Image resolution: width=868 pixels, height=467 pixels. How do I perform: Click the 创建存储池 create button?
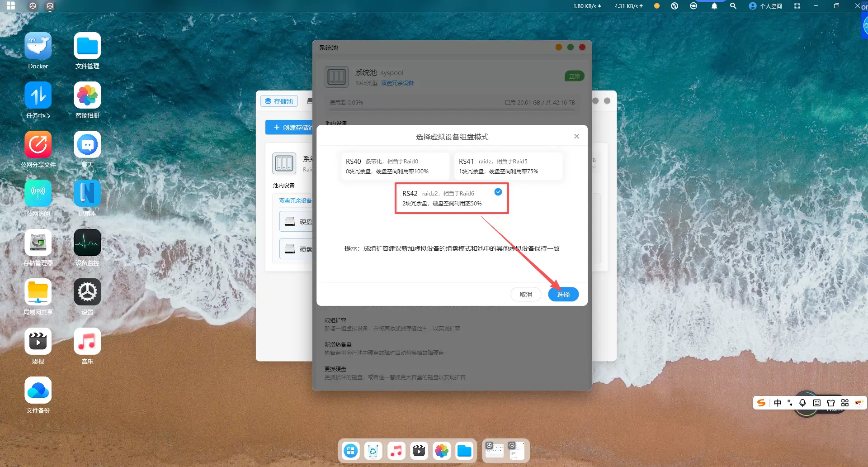pyautogui.click(x=289, y=128)
